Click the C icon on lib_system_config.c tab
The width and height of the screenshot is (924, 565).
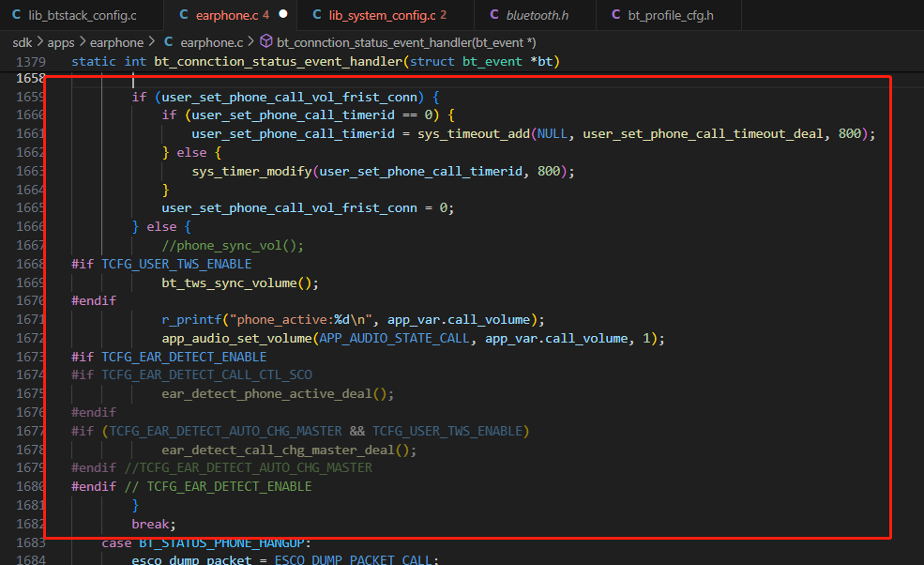[317, 15]
